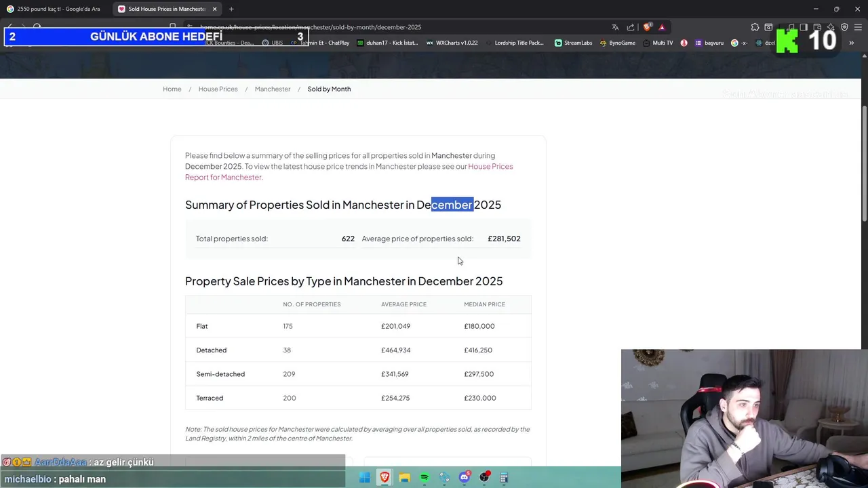Viewport: 868px width, 488px height.
Task: Open the Google -x- bookmark
Action: point(739,43)
